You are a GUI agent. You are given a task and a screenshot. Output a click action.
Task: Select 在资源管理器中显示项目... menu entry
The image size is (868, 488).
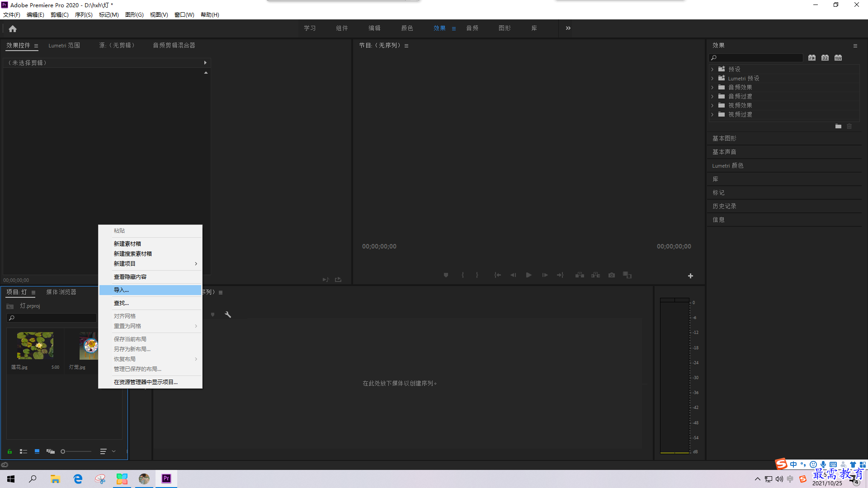(x=150, y=382)
